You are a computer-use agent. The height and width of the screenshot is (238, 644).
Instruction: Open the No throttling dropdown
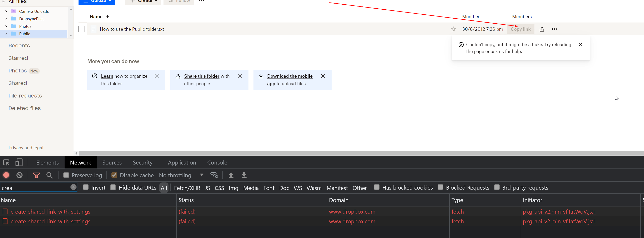coord(181,175)
